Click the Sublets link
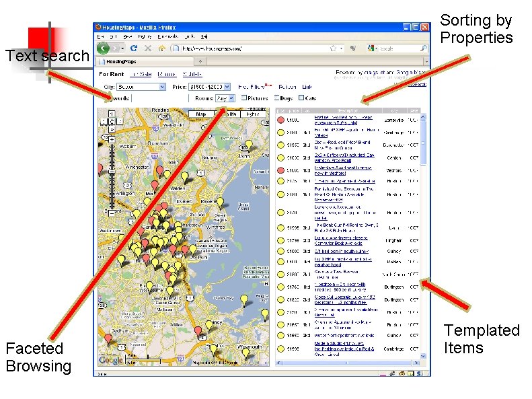This screenshot has height=399, width=532. point(192,74)
